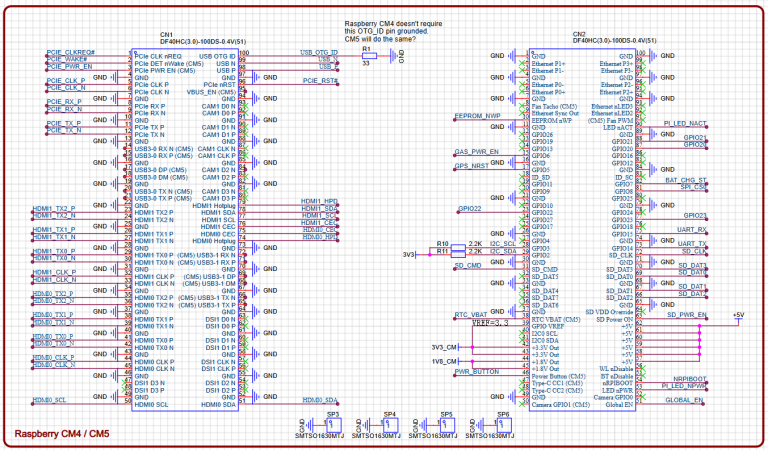
Task: Select the I2C_SCL net label
Action: pos(503,244)
